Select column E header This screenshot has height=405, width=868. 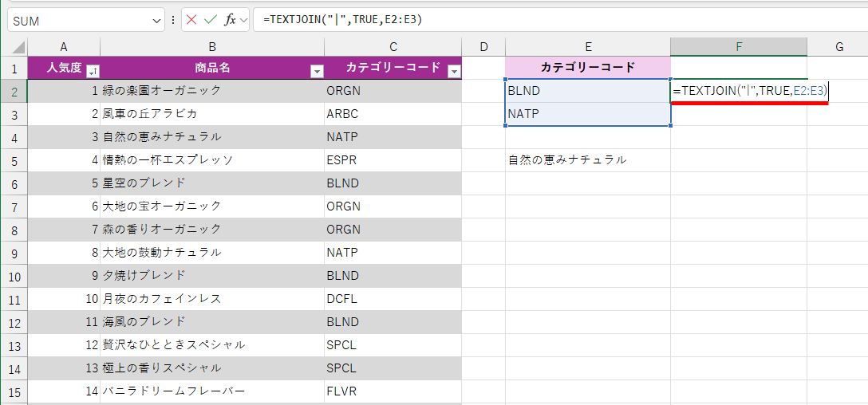(x=588, y=47)
